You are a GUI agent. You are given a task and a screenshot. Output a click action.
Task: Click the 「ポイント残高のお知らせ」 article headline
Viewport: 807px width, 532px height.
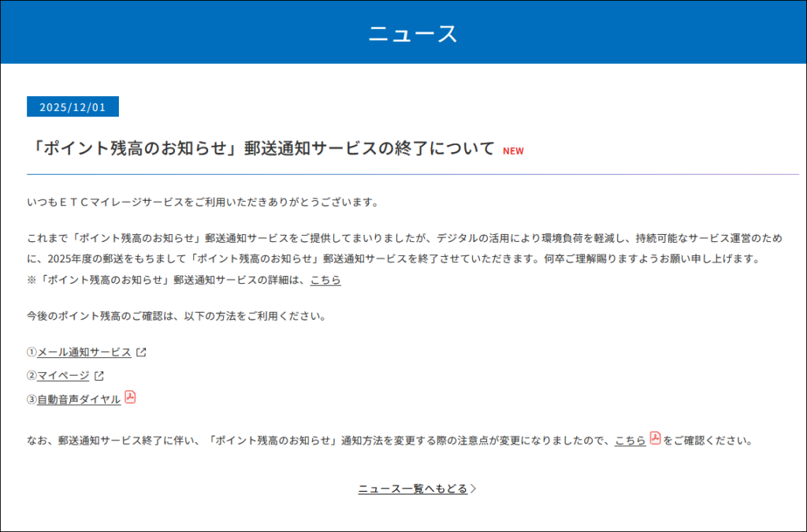pyautogui.click(x=261, y=149)
